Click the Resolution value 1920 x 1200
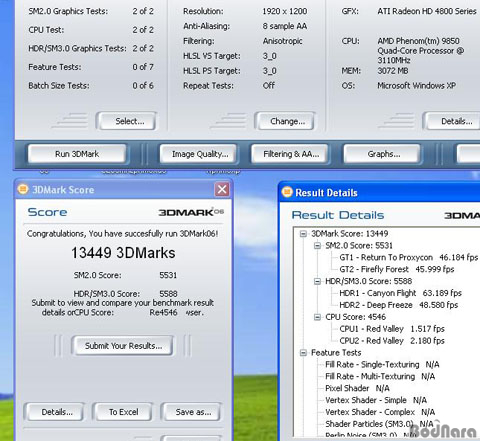Image resolution: width=480 pixels, height=441 pixels. [284, 11]
